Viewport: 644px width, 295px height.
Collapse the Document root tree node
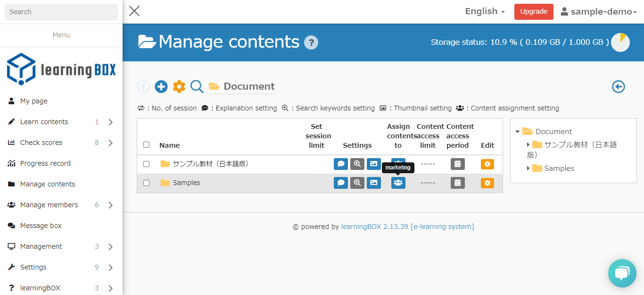click(518, 132)
